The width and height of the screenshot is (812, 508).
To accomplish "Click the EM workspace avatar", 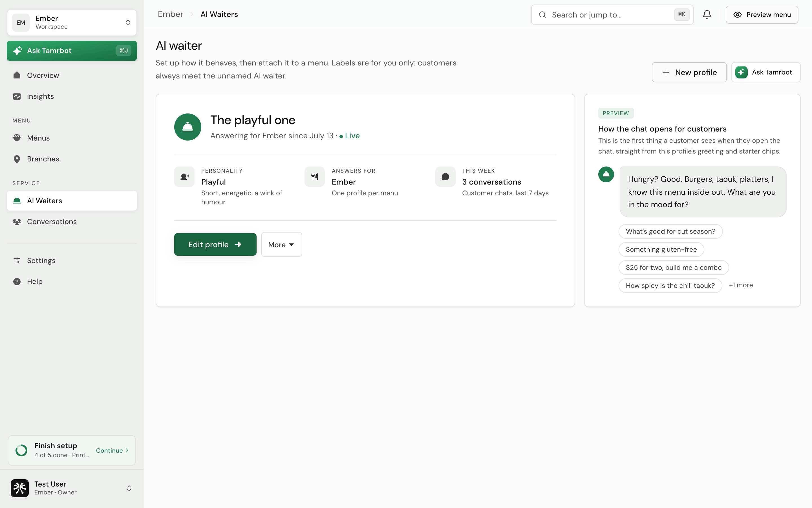I will pyautogui.click(x=21, y=23).
